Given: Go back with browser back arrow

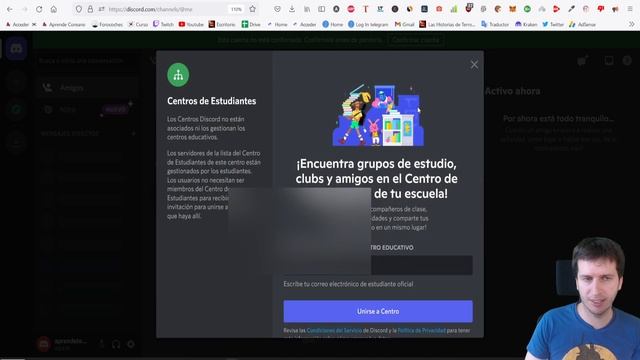Looking at the screenshot, I should coord(9,9).
